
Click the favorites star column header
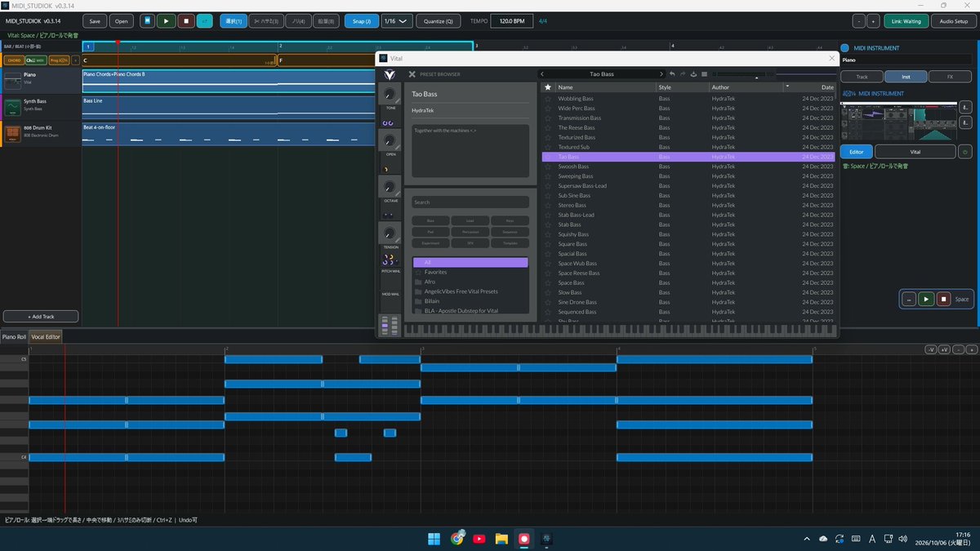click(x=547, y=87)
